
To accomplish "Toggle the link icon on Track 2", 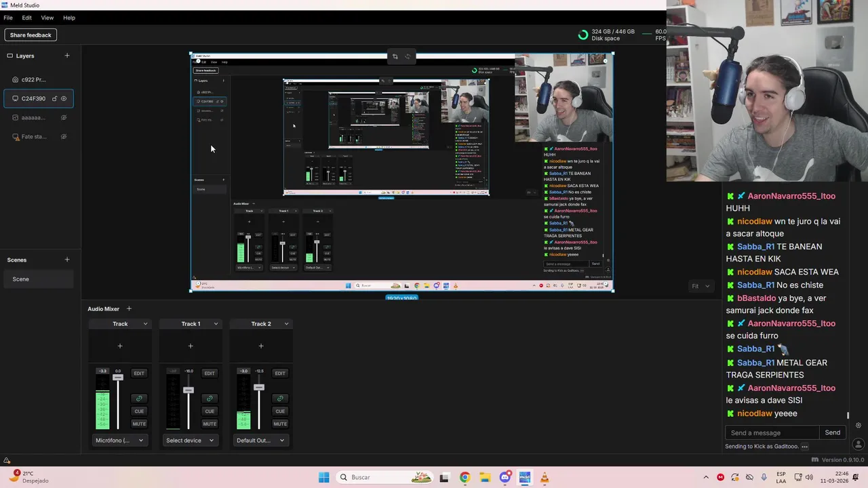I will coord(280,399).
